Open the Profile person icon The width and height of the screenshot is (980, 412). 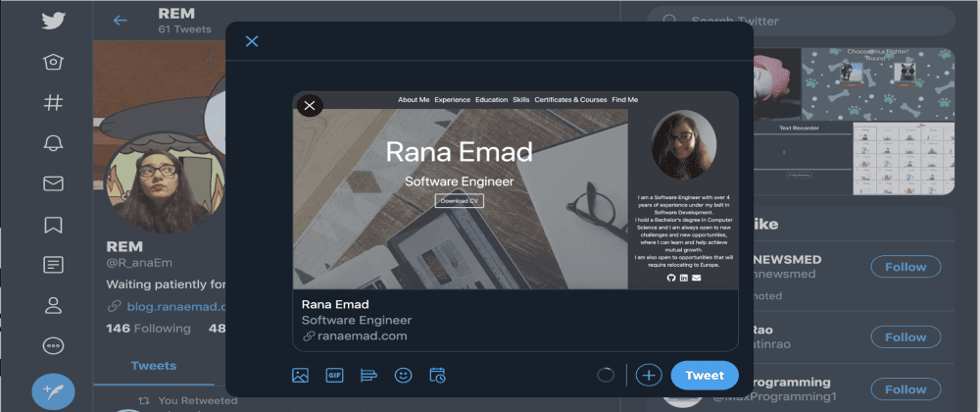click(x=54, y=305)
